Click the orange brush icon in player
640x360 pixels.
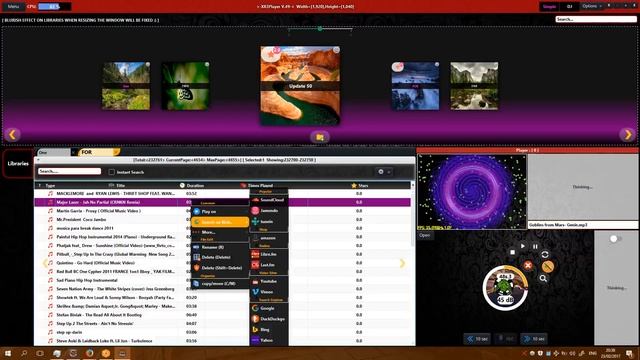(x=548, y=267)
